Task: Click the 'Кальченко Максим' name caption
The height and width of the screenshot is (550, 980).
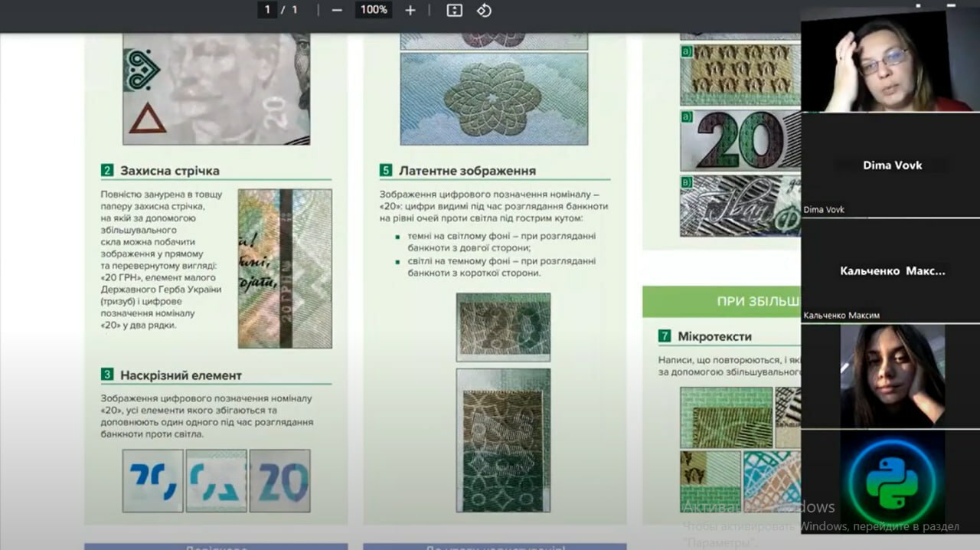Action: click(x=841, y=315)
